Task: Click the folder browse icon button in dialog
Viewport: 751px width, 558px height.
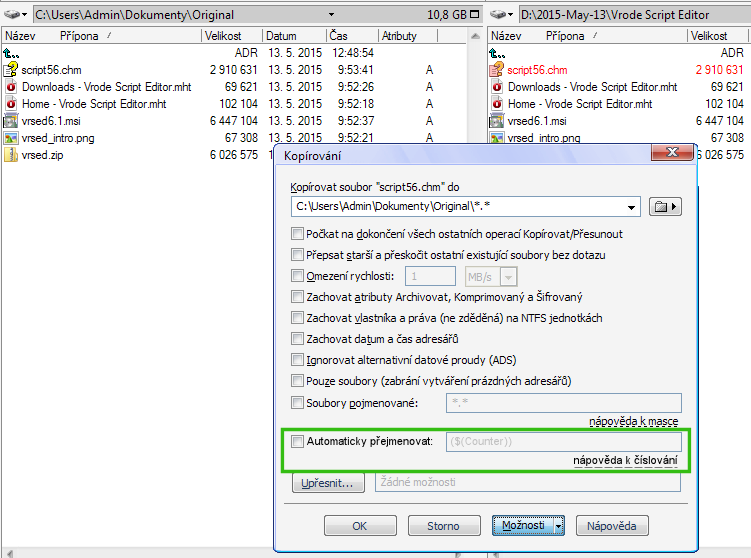Action: tap(664, 207)
